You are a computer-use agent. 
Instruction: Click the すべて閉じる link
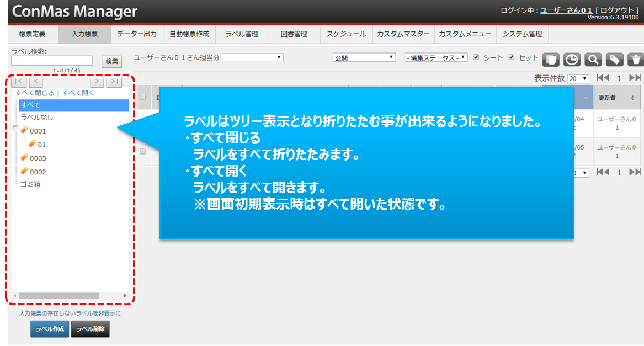(x=35, y=93)
